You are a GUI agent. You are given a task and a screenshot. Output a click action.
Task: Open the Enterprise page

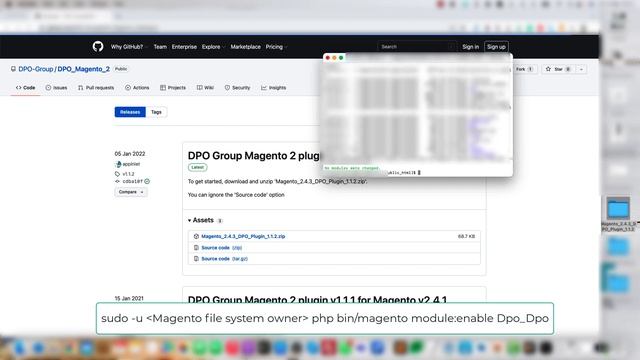(184, 47)
